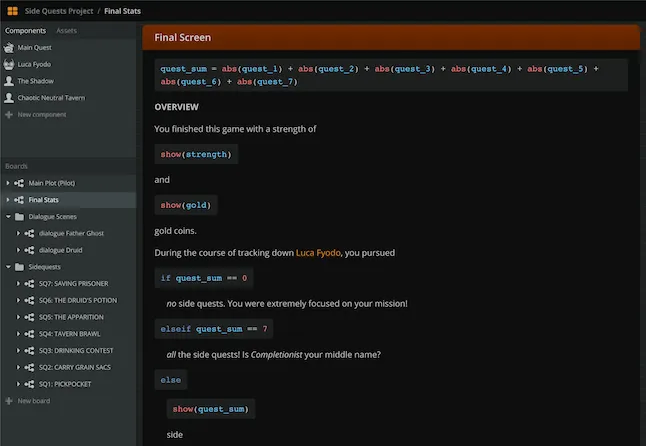The width and height of the screenshot is (646, 446).
Task: Create a New board
Action: pyautogui.click(x=34, y=401)
